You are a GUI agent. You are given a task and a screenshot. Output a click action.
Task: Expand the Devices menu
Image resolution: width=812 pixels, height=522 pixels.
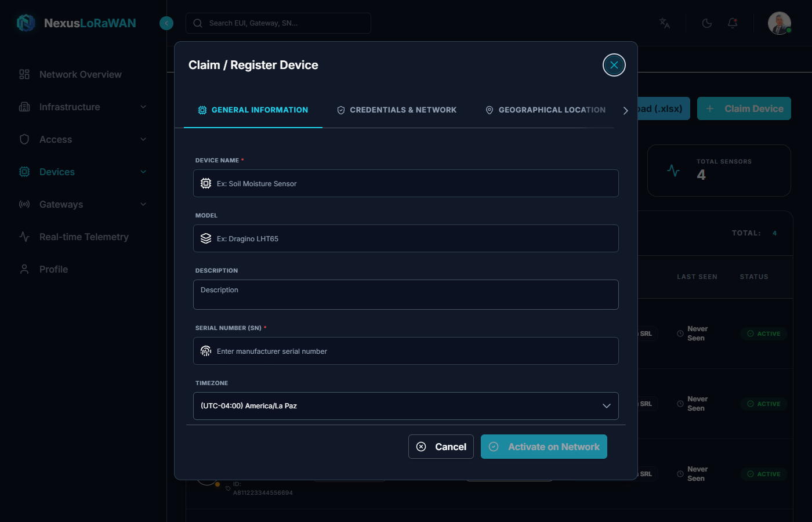(x=83, y=172)
